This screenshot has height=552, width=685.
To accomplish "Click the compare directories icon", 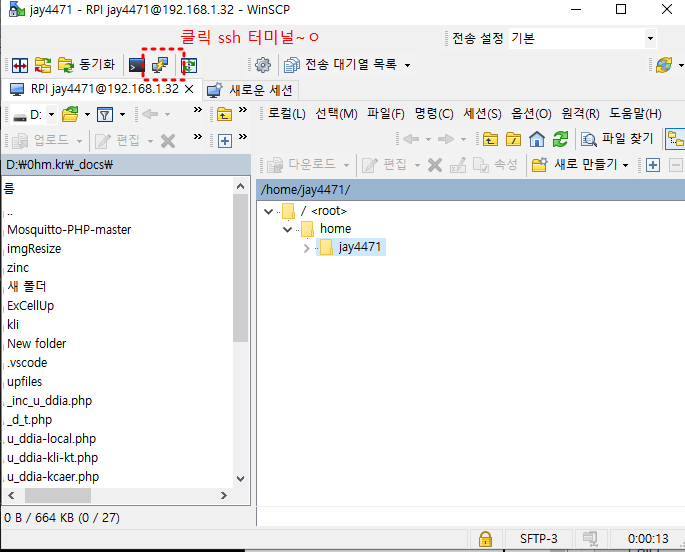I will coord(20,66).
